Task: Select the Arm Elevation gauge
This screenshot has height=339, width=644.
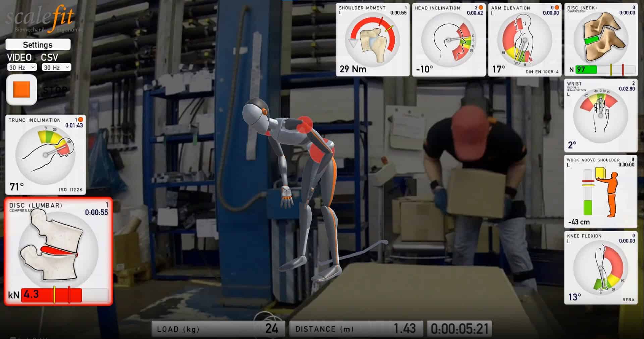Action: pyautogui.click(x=524, y=41)
